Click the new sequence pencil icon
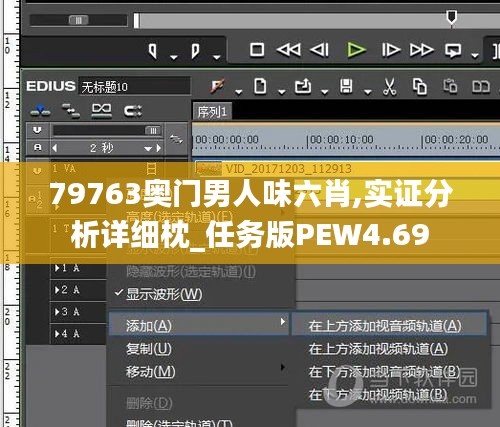This screenshot has width=500, height=427. coord(218,86)
